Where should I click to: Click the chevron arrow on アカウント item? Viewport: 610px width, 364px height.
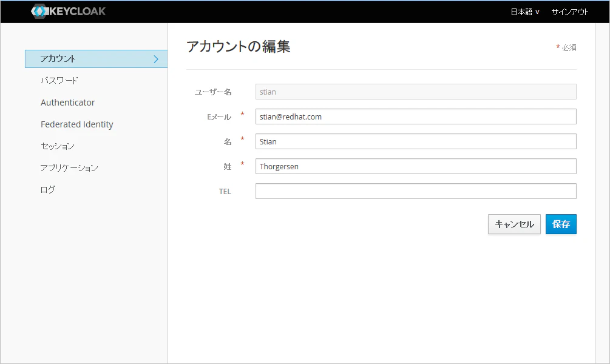(x=156, y=59)
